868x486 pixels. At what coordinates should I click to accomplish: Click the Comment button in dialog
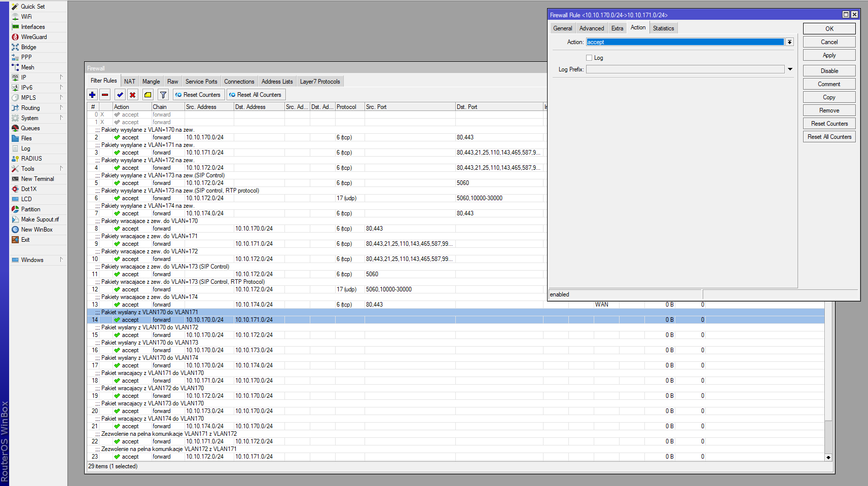tap(829, 84)
